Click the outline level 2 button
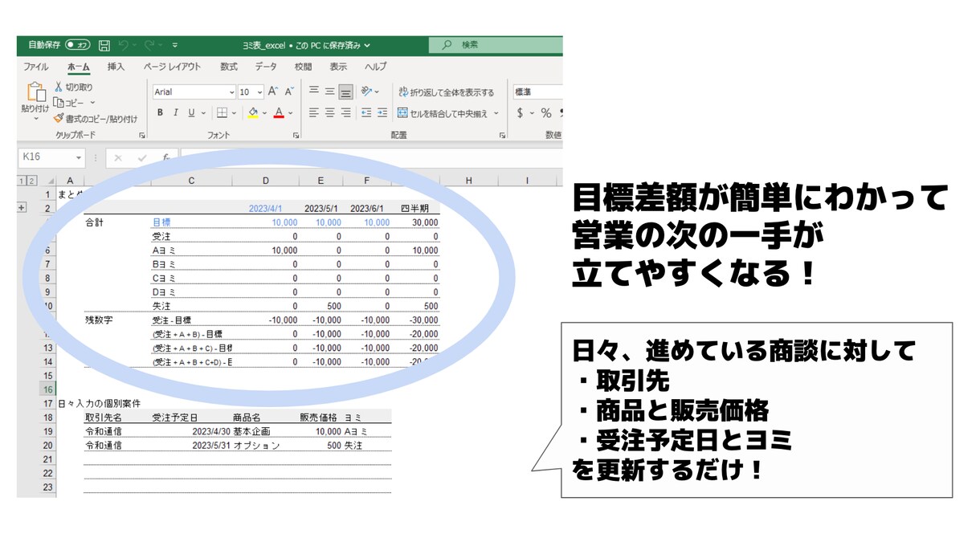Viewport: 980px width, 550px height. pos(32,181)
